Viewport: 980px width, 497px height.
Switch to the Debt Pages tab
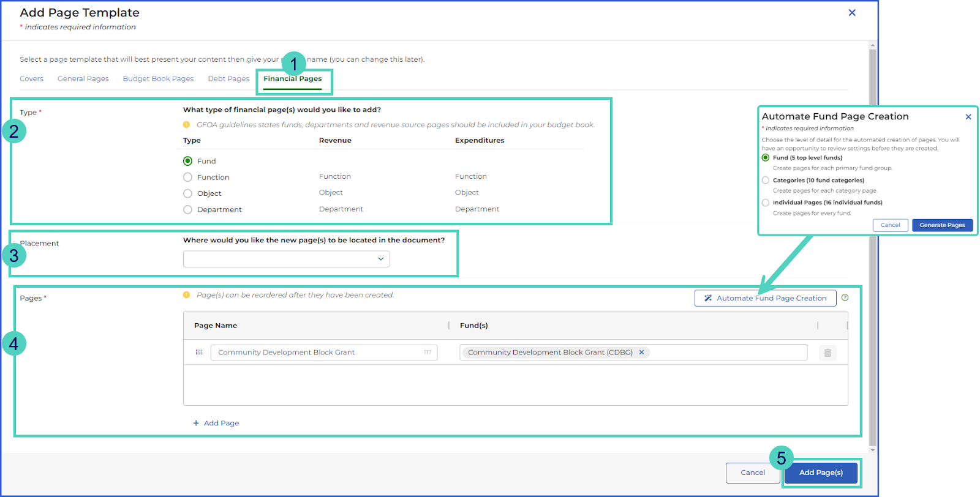pyautogui.click(x=228, y=79)
